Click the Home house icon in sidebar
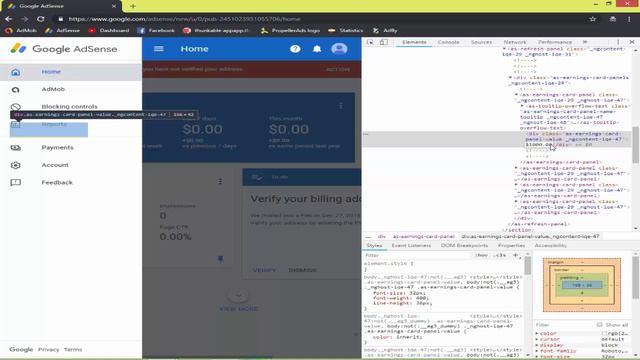 point(16,72)
